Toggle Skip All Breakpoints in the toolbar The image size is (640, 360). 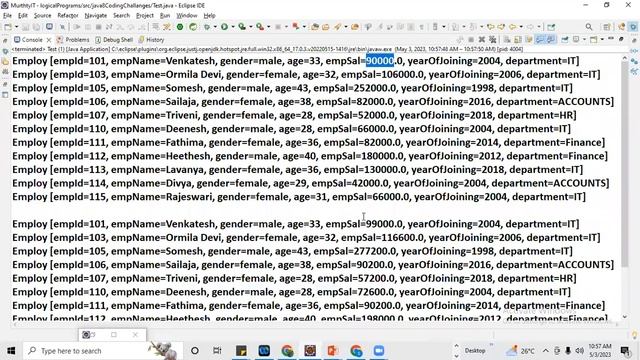coord(62,27)
